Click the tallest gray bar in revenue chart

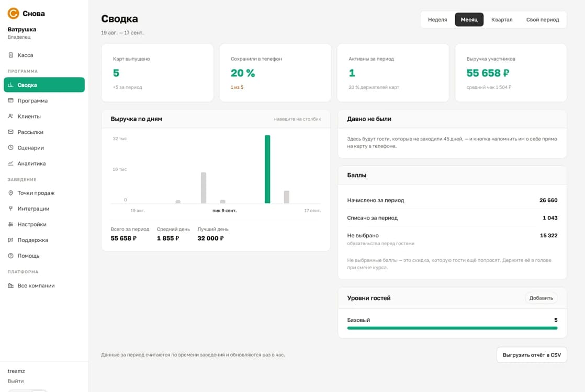pos(204,188)
